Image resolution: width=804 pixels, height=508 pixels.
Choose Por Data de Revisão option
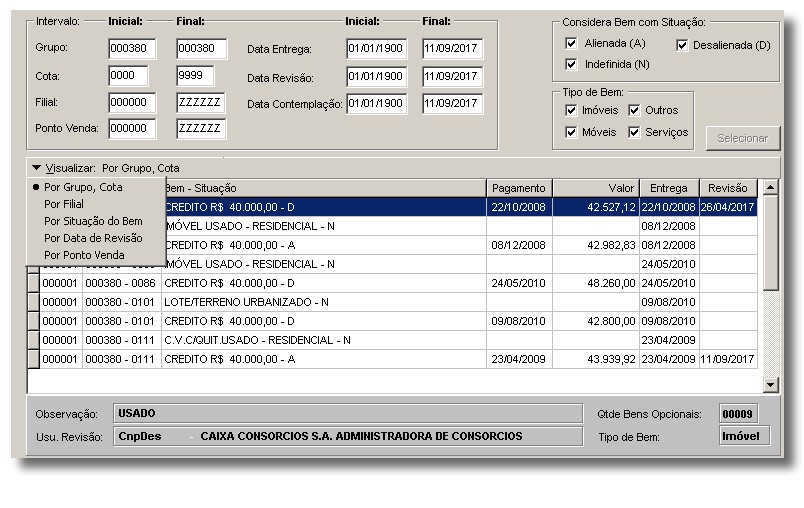click(x=93, y=238)
